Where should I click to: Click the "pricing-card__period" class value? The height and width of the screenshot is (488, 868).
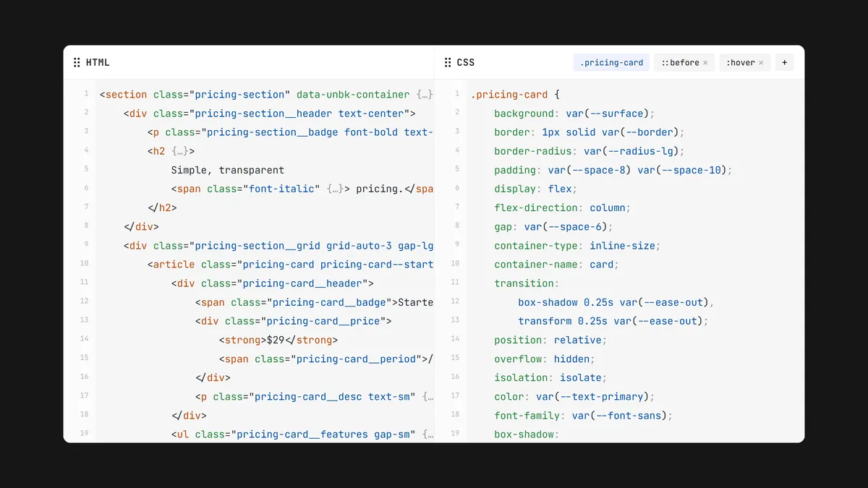tap(356, 359)
